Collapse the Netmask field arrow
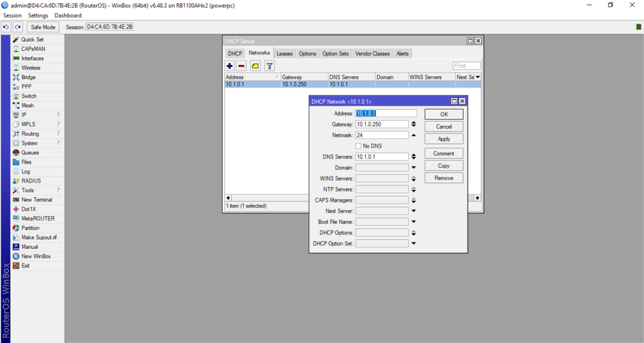 coord(413,135)
